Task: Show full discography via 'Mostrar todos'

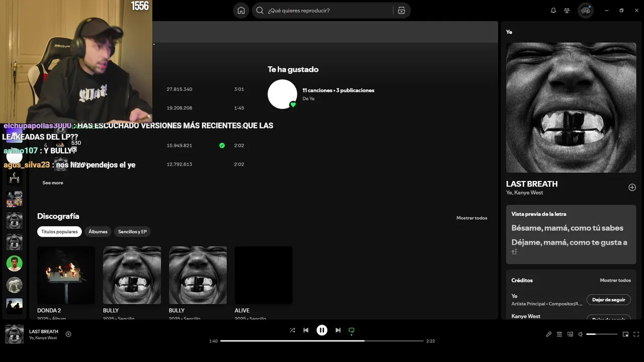Action: click(x=471, y=218)
